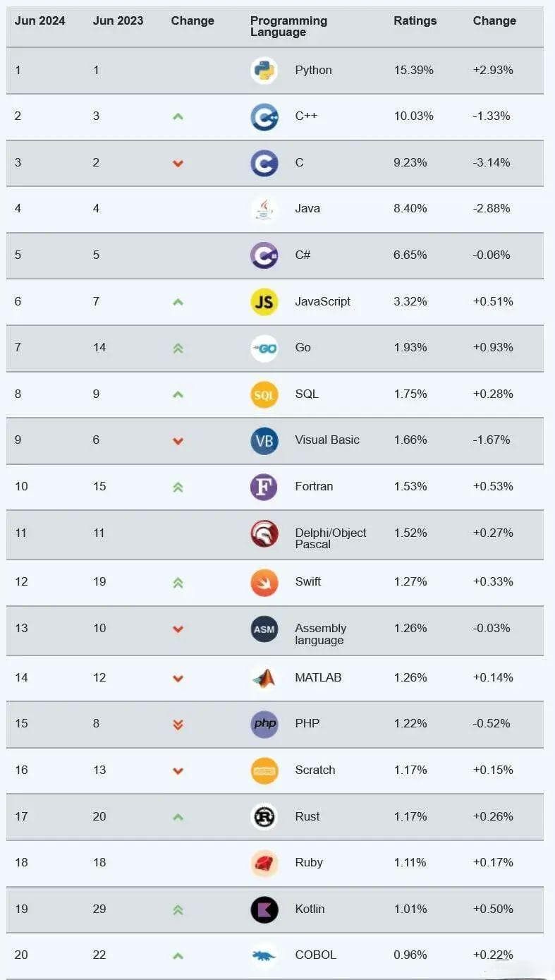
Task: Click the purple Fortran F icon
Action: point(264,487)
